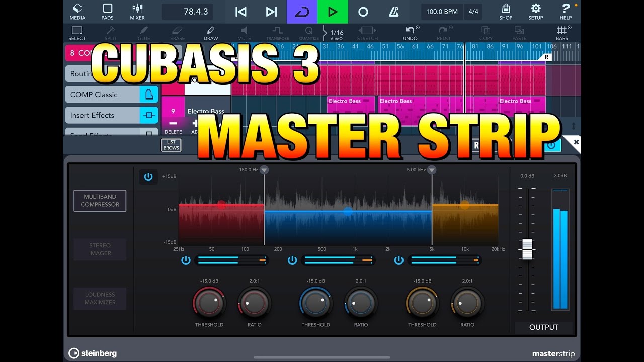Click the 5.00 kHz crossover handle
This screenshot has width=644, height=362.
(x=432, y=170)
